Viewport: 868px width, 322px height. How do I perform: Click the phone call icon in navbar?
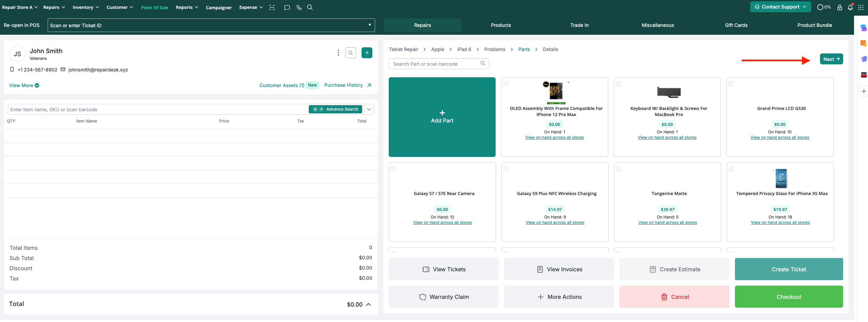(x=299, y=7)
